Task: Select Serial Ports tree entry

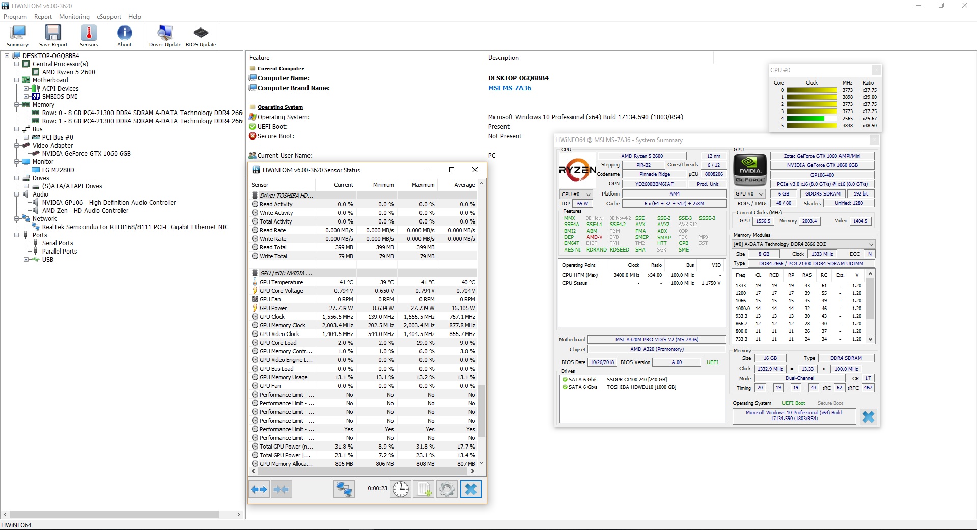Action: coord(58,243)
